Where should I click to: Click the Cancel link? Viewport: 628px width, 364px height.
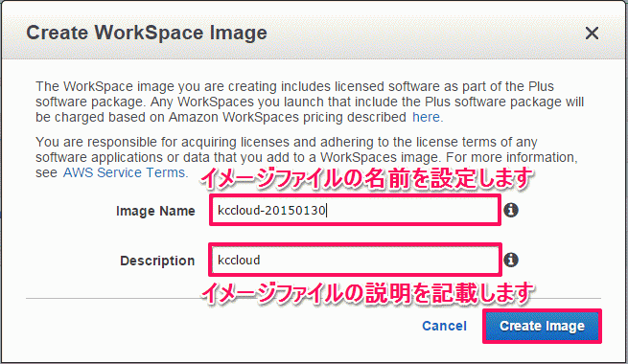point(444,326)
